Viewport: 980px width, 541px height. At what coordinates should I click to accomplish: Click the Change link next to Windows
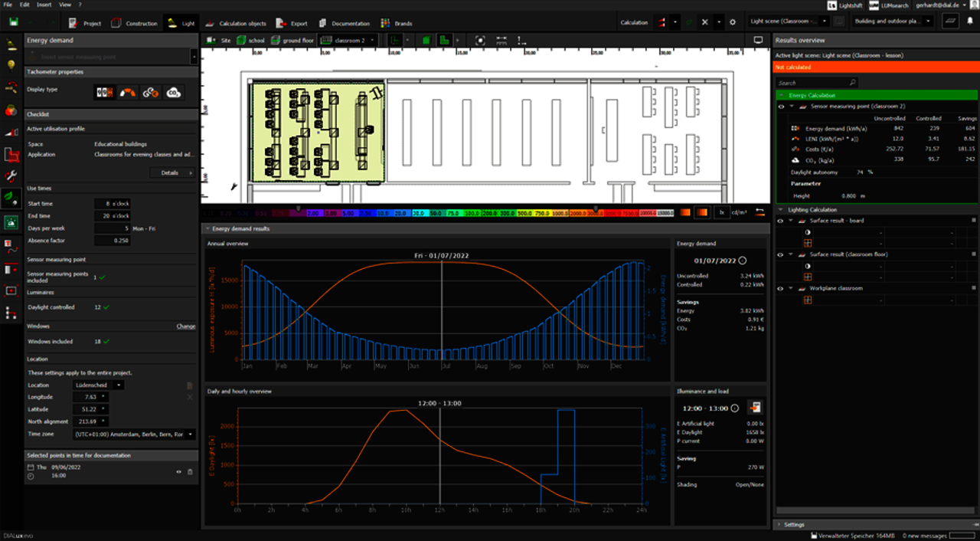click(x=185, y=326)
